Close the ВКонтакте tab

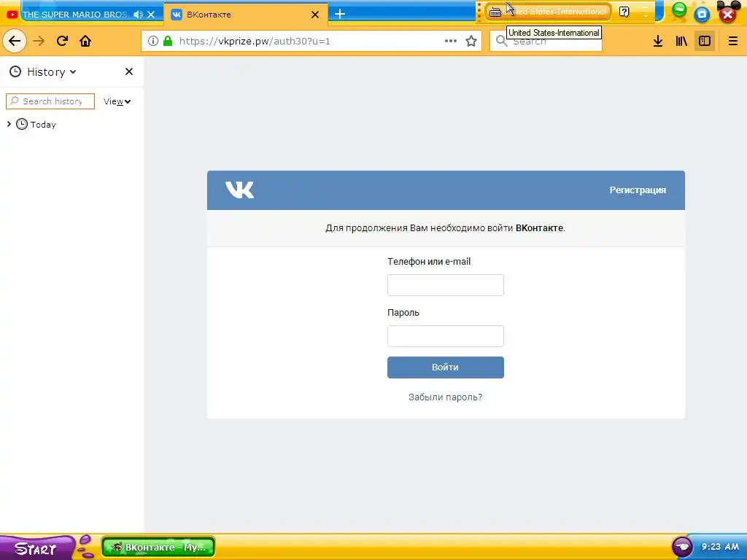point(315,15)
